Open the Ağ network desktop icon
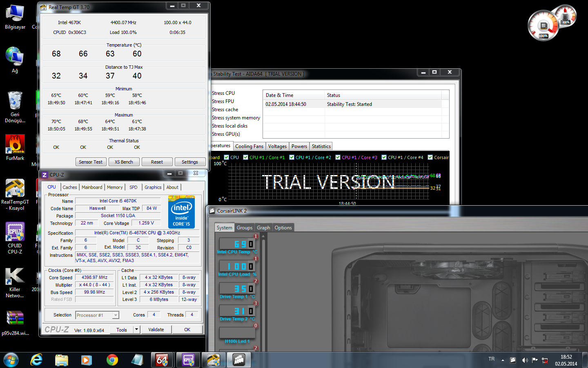 click(15, 60)
